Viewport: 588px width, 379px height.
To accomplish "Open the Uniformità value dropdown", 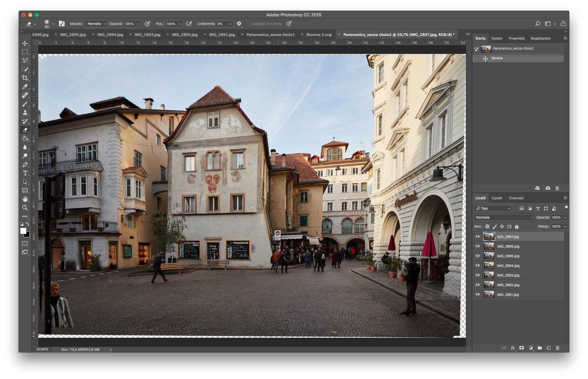I will click(x=231, y=24).
